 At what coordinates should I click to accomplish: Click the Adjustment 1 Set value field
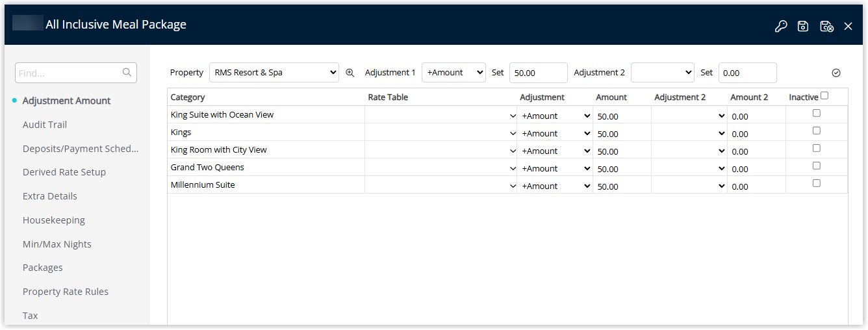click(538, 73)
